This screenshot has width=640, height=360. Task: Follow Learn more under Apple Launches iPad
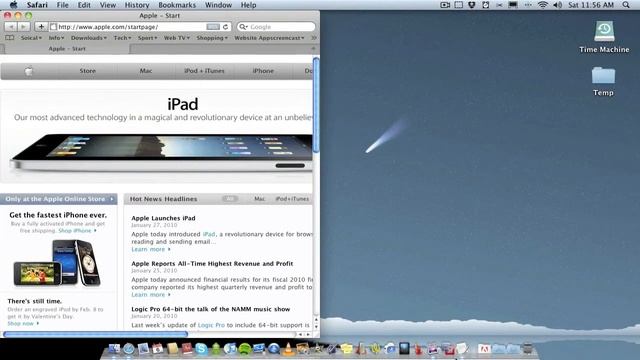click(x=151, y=249)
